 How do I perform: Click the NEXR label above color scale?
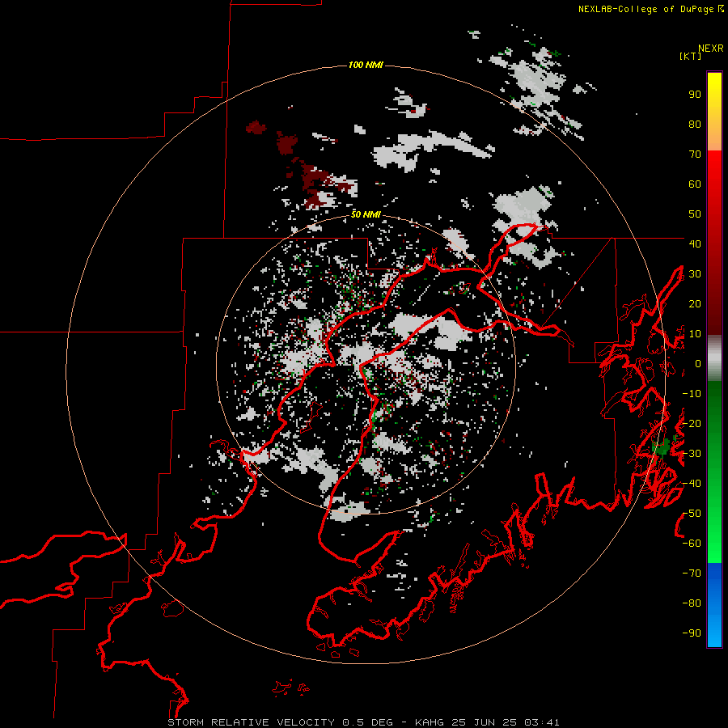click(711, 49)
